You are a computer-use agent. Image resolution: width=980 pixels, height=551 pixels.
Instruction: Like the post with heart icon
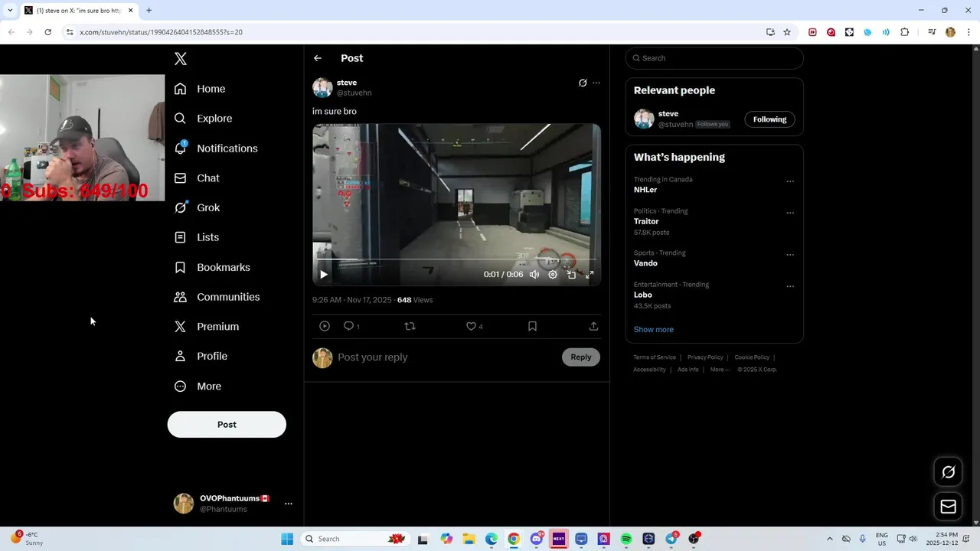point(471,326)
